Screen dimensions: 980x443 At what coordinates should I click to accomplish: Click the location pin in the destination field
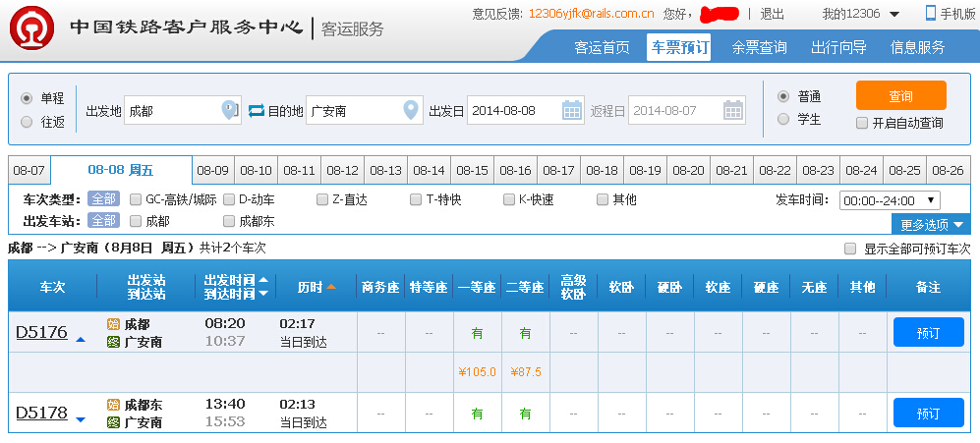412,110
